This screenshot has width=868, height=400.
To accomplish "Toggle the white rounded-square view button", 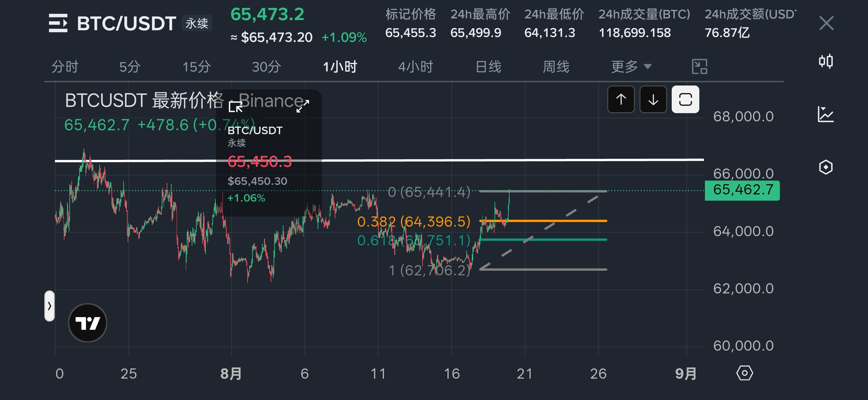I will point(686,99).
